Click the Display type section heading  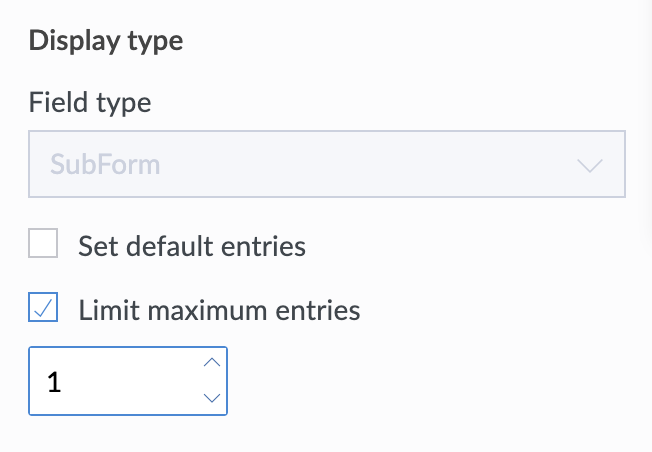[x=106, y=41]
